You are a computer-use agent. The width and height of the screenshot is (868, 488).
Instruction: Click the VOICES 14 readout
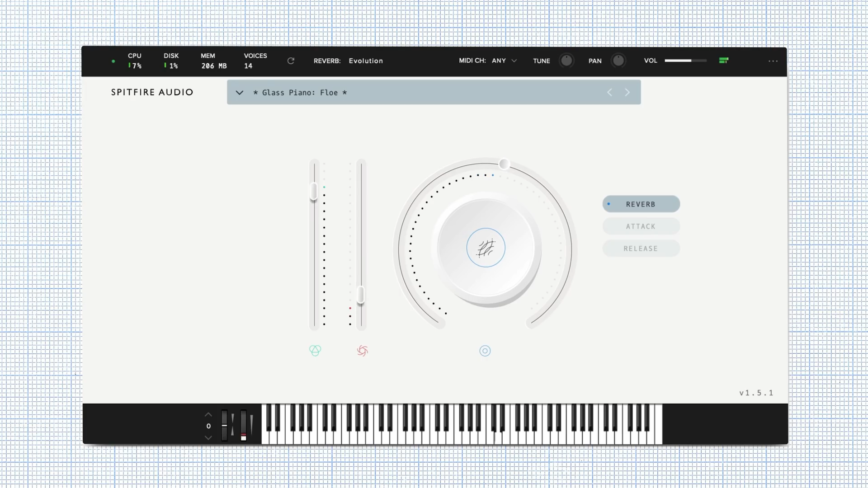[x=255, y=61]
